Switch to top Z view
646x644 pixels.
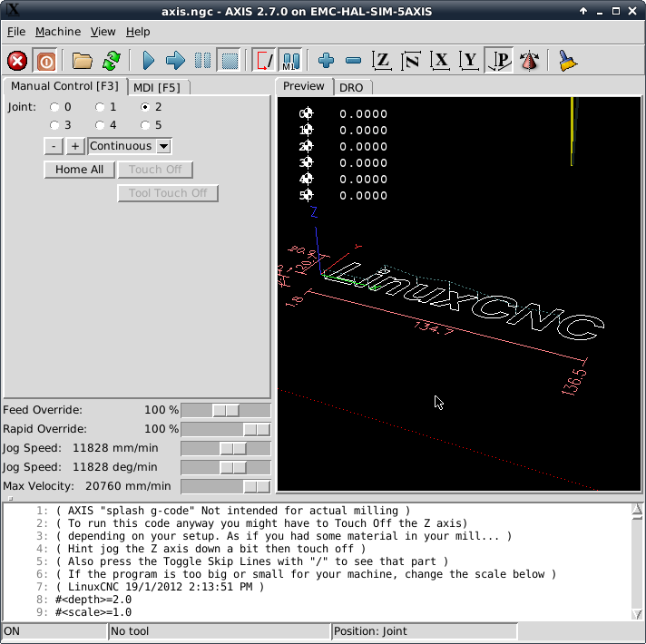(x=382, y=62)
